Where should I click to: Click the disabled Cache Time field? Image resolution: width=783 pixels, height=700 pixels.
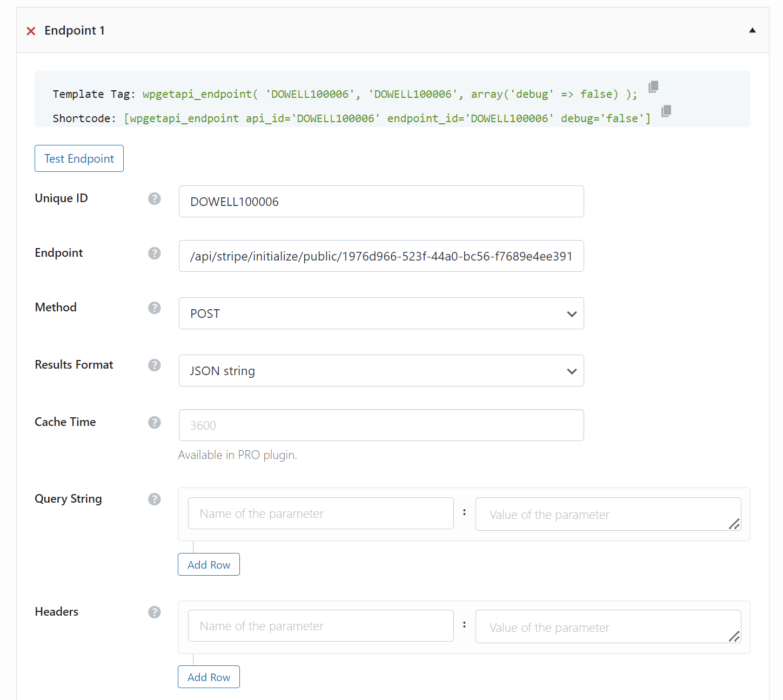tap(381, 425)
